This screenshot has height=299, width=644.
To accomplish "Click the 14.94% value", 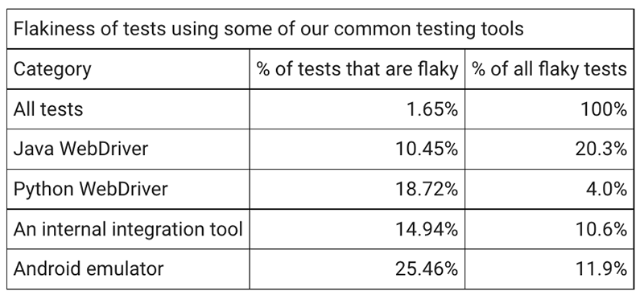I will (x=427, y=229).
